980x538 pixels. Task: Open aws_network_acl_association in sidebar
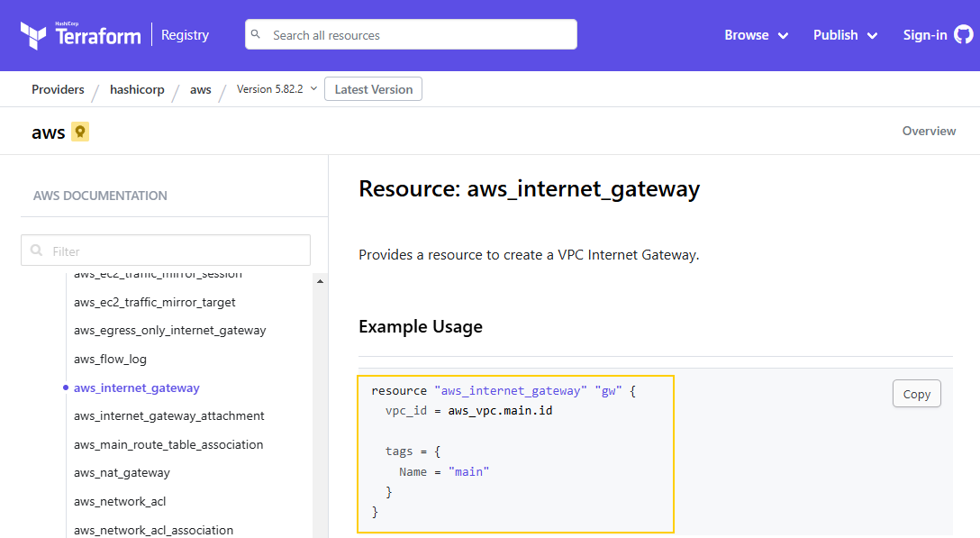[x=153, y=530]
